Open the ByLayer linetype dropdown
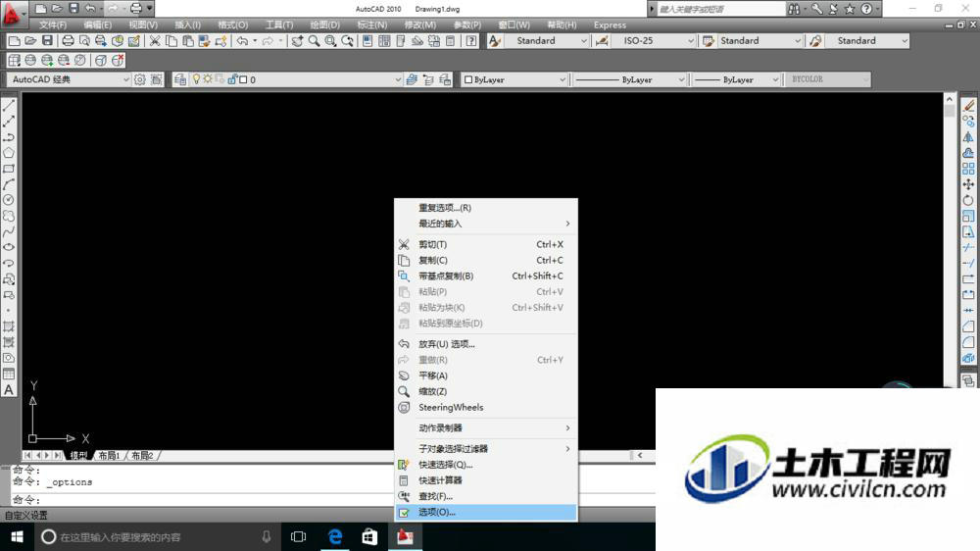Viewport: 980px width, 551px height. pyautogui.click(x=630, y=80)
